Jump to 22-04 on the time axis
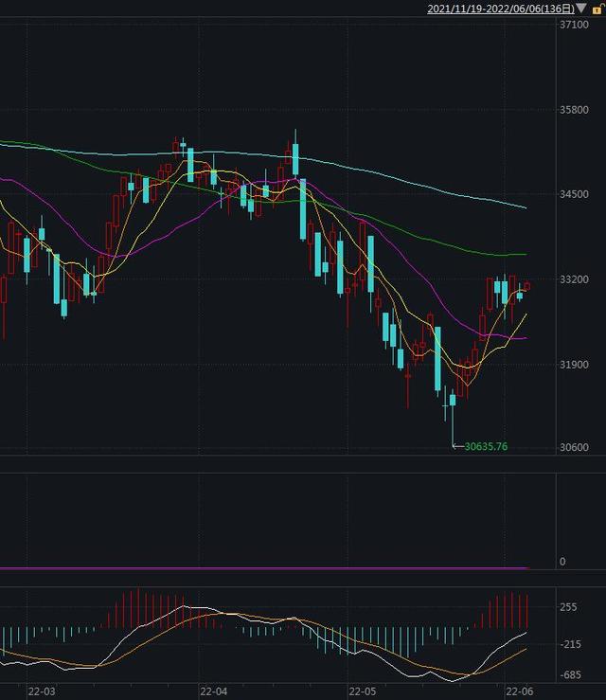The height and width of the screenshot is (700, 606). point(214,691)
